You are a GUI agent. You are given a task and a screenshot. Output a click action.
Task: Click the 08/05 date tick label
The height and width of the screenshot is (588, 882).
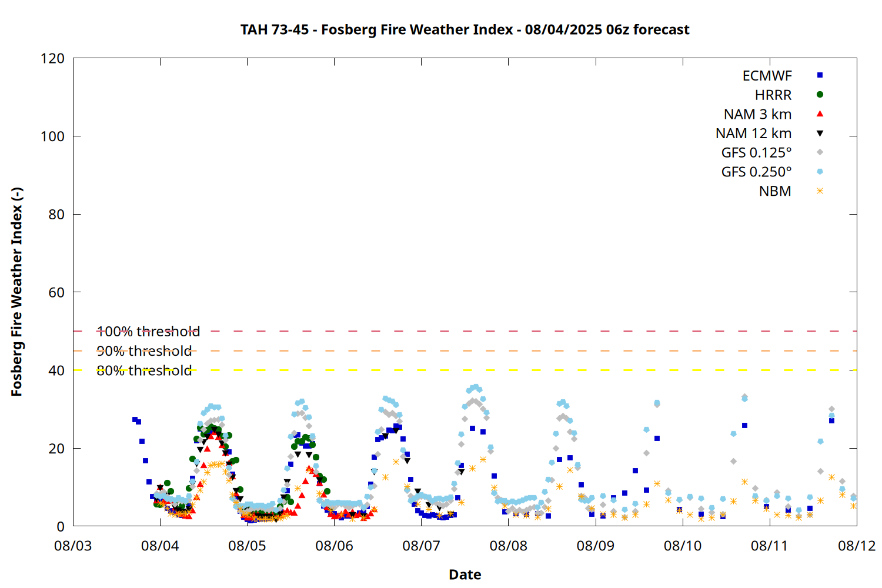point(247,546)
